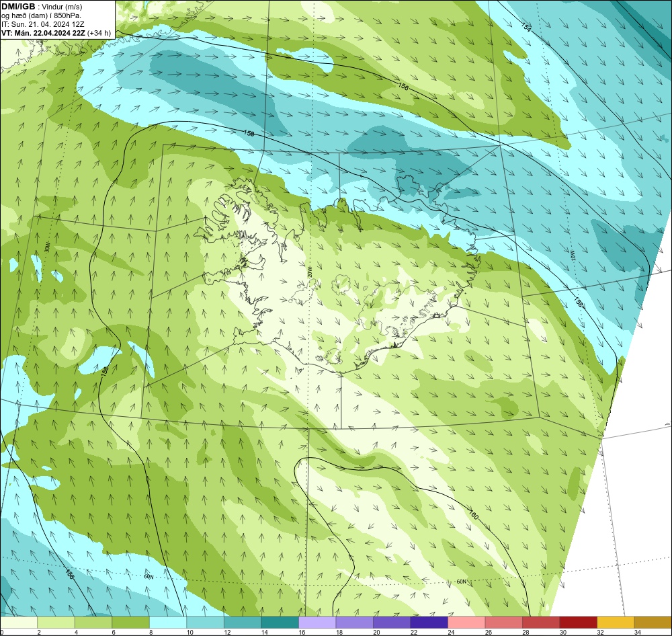Click the 24–26 m/s pink legend swatch

tap(466, 623)
